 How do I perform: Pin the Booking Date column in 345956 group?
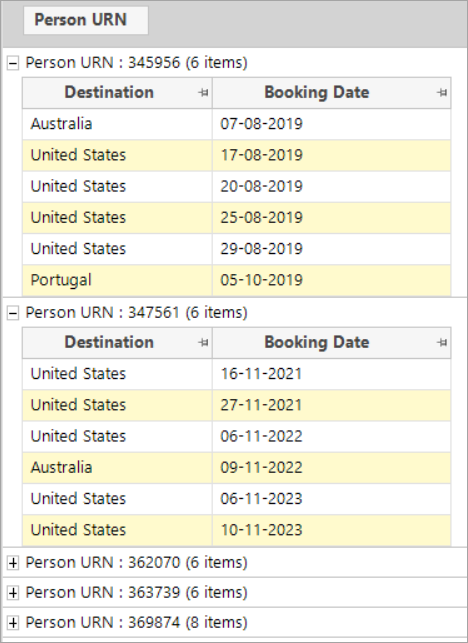click(x=442, y=93)
